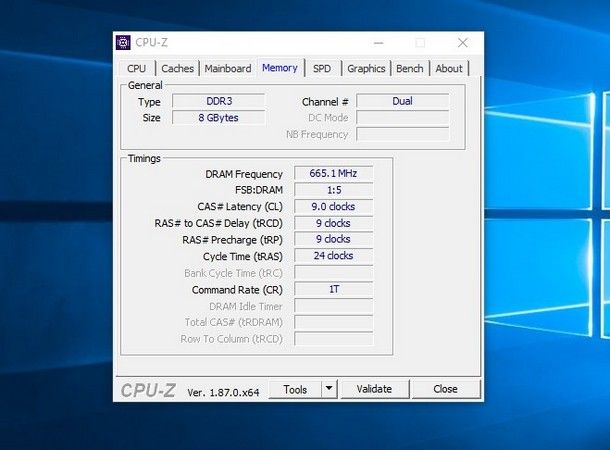Select the 665.1 MHz DRAM Frequency value
610x450 pixels.
[333, 173]
